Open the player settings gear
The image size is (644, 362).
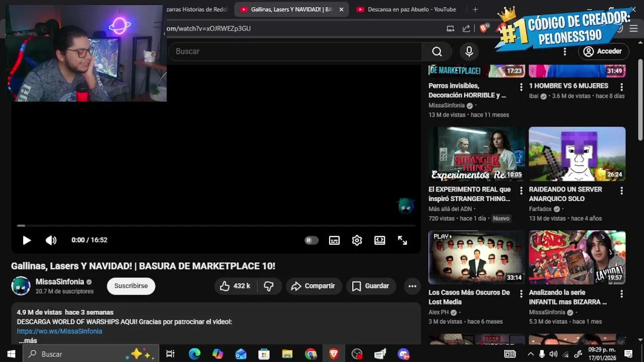pyautogui.click(x=357, y=240)
